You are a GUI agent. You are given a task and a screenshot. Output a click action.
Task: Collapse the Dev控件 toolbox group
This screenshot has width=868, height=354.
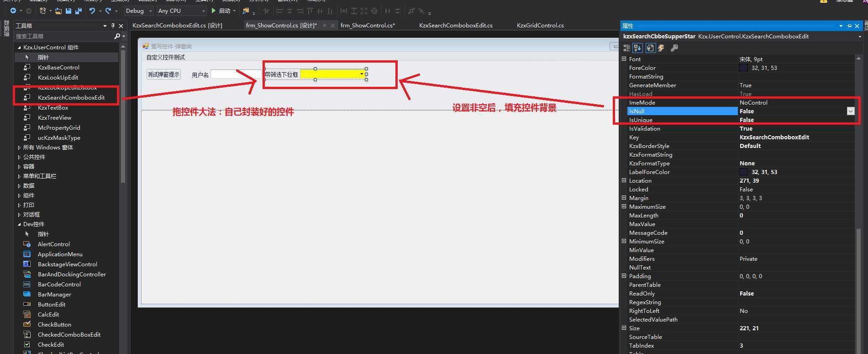pos(19,224)
